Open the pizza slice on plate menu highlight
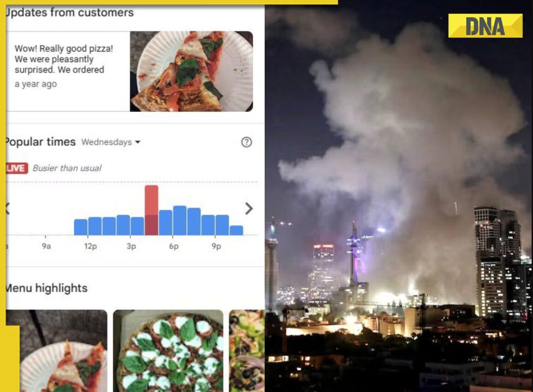The height and width of the screenshot is (392, 533). (x=56, y=351)
